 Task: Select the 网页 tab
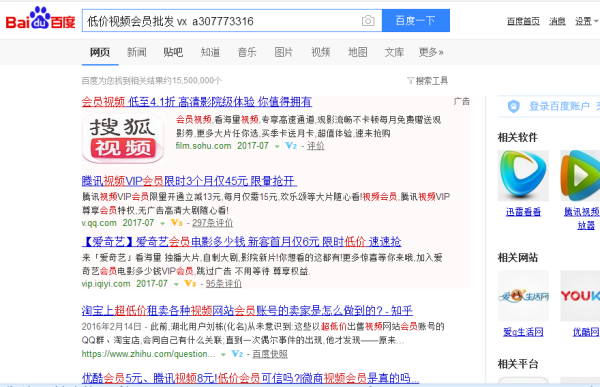[x=100, y=52]
